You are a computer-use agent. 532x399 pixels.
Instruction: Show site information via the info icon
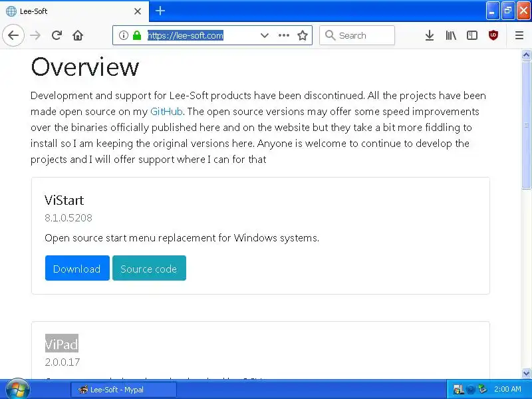(124, 35)
